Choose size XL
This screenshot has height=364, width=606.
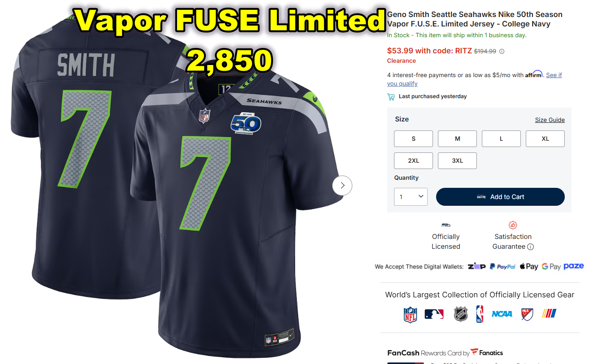pyautogui.click(x=545, y=139)
